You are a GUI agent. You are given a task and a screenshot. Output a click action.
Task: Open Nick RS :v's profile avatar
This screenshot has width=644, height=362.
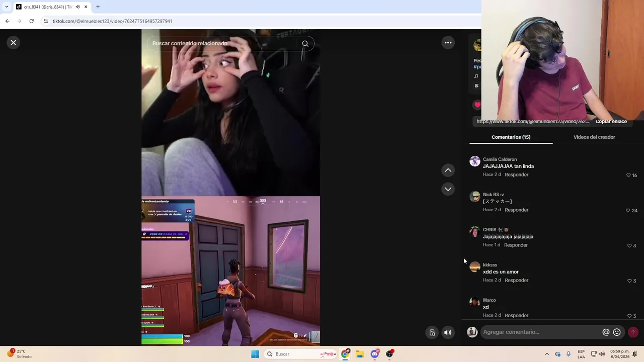475,197
